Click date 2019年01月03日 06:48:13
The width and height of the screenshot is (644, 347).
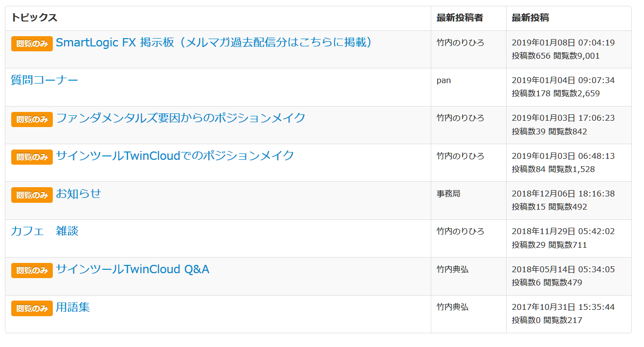point(563,156)
